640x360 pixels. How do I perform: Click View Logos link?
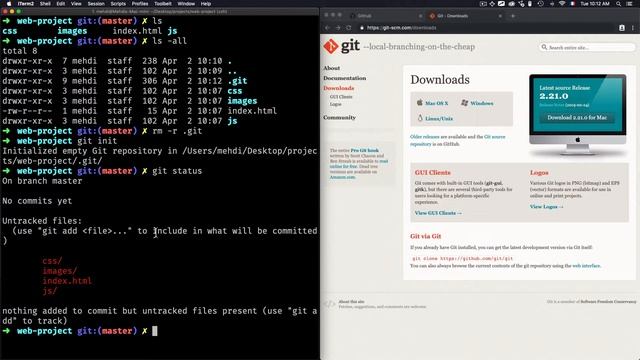click(546, 207)
